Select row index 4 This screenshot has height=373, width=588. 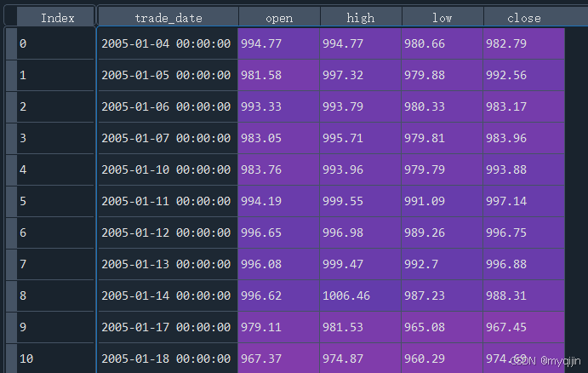[x=55, y=169]
